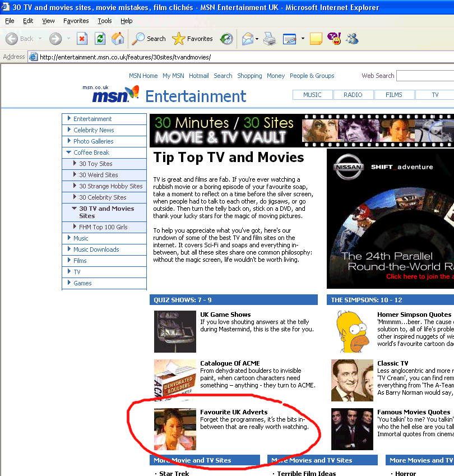Click the Print icon in toolbar
This screenshot has width=454, height=476.
270,39
